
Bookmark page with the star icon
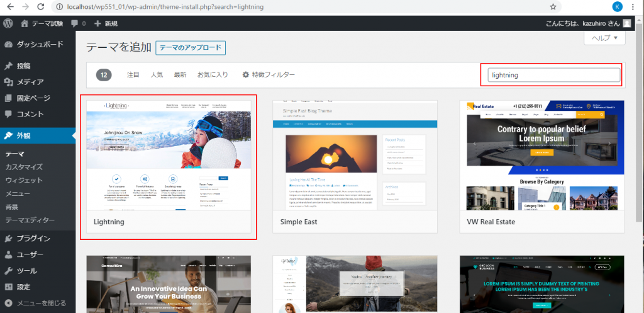[x=553, y=7]
